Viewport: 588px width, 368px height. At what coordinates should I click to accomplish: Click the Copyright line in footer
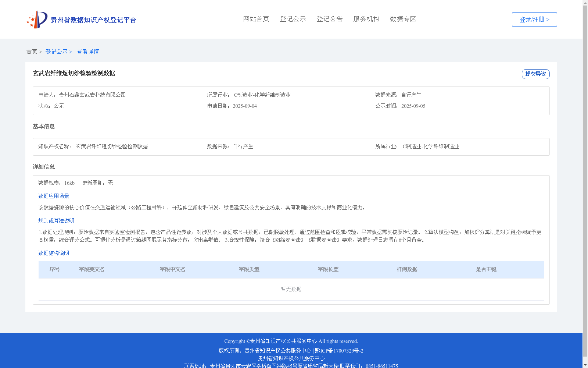coord(291,341)
